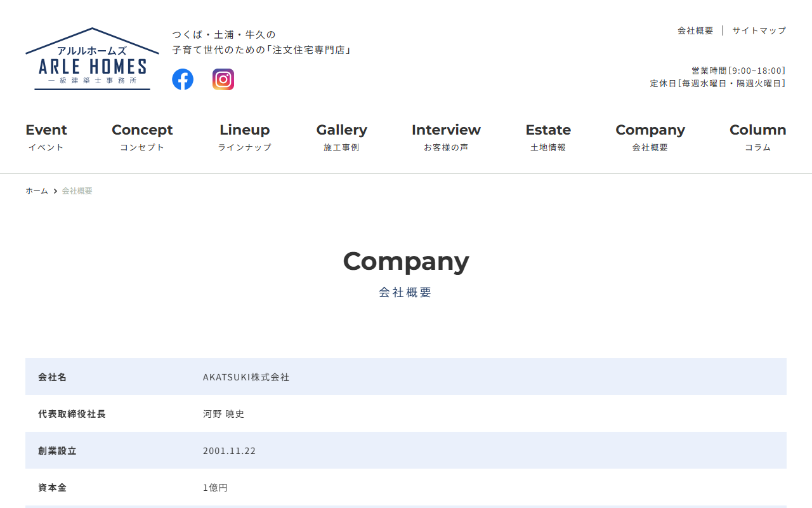Click the ARLE HOMES house logo
The image size is (812, 508).
tap(92, 58)
